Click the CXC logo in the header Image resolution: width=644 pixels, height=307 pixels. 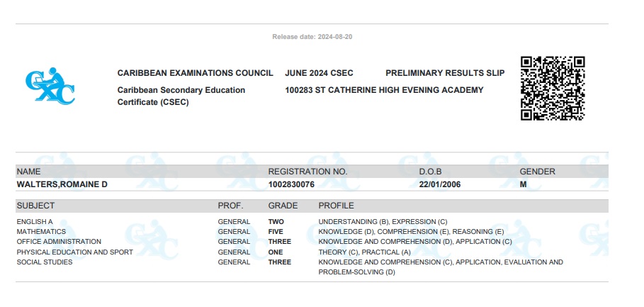[x=50, y=86]
